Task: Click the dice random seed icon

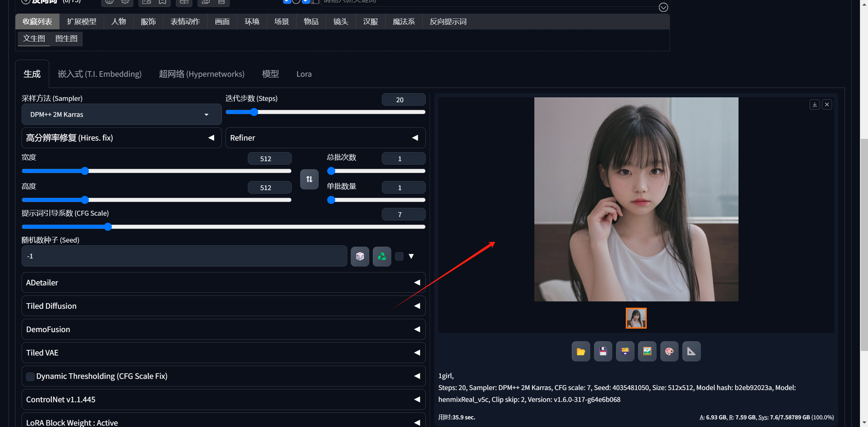Action: [360, 256]
